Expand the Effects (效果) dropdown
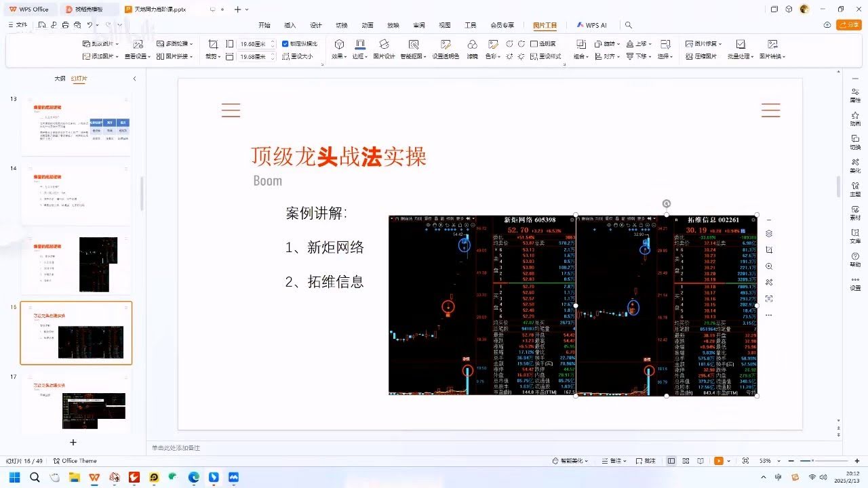Screen dimensions: 868x488 click(x=340, y=56)
